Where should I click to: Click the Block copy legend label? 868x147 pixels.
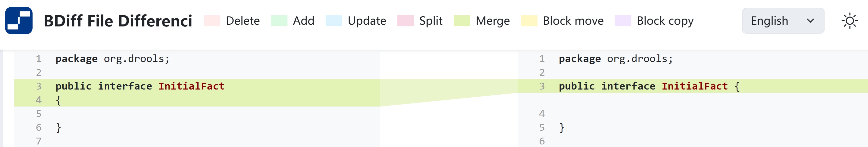click(665, 21)
